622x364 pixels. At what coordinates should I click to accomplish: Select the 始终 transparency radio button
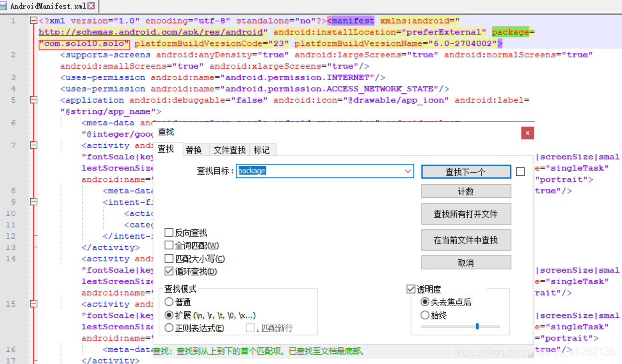425,315
